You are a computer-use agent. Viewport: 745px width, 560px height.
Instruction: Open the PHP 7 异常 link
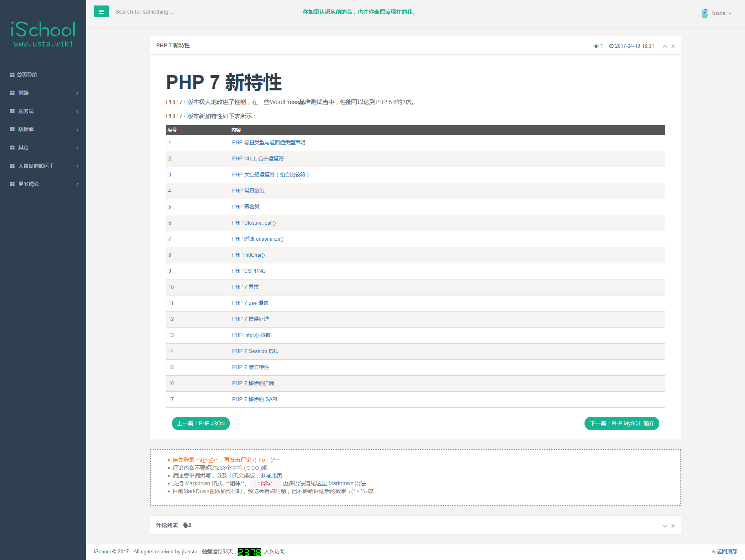point(245,287)
